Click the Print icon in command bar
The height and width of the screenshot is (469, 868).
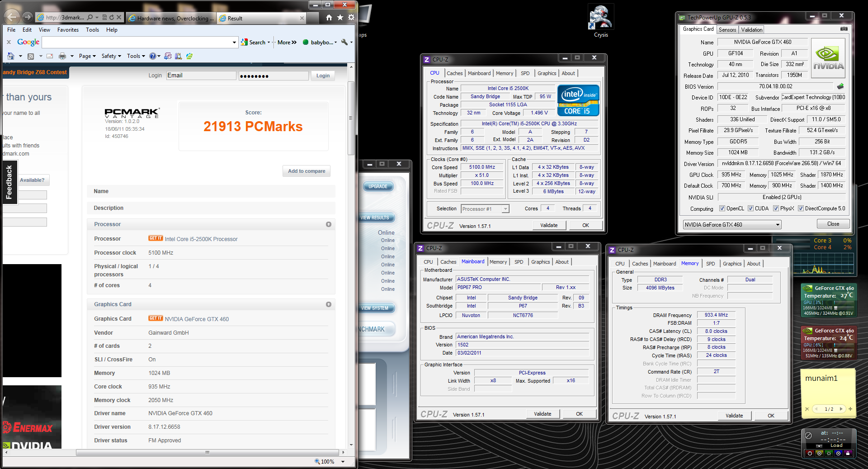pyautogui.click(x=62, y=56)
